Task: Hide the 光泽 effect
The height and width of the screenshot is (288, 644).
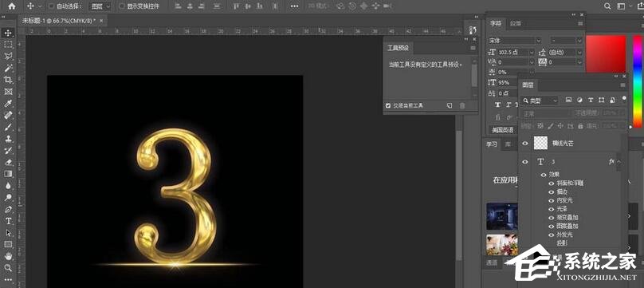Action: click(x=552, y=209)
